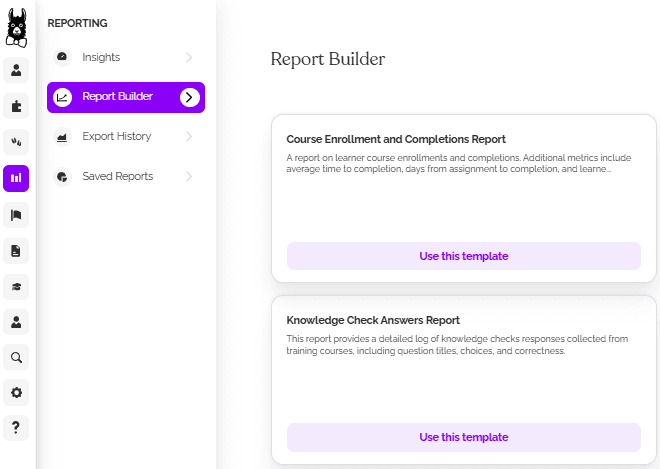Open the graduation cap training icon
Screen dimensions: 660x469
pos(16,287)
